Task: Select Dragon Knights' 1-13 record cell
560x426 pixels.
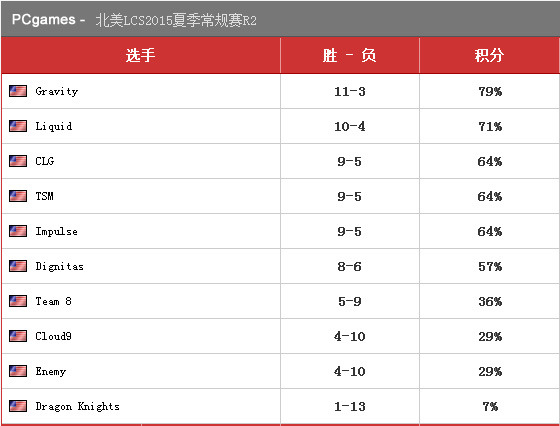Action: [x=350, y=406]
